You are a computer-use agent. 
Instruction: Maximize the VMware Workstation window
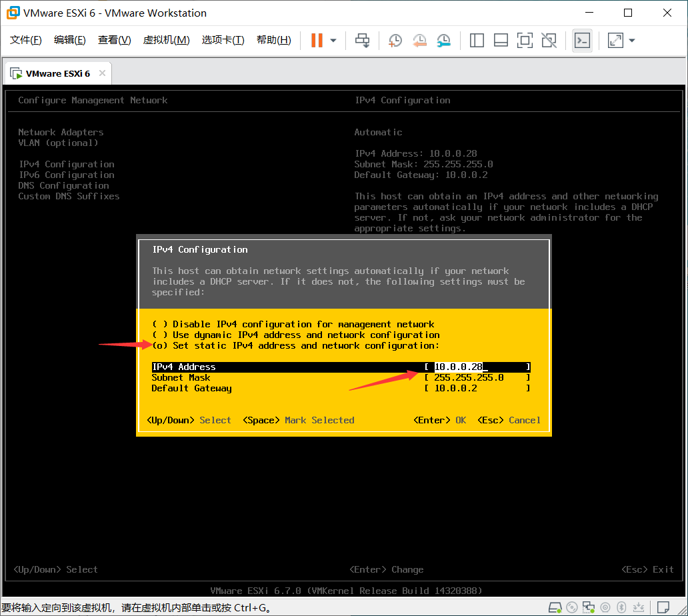click(x=628, y=13)
